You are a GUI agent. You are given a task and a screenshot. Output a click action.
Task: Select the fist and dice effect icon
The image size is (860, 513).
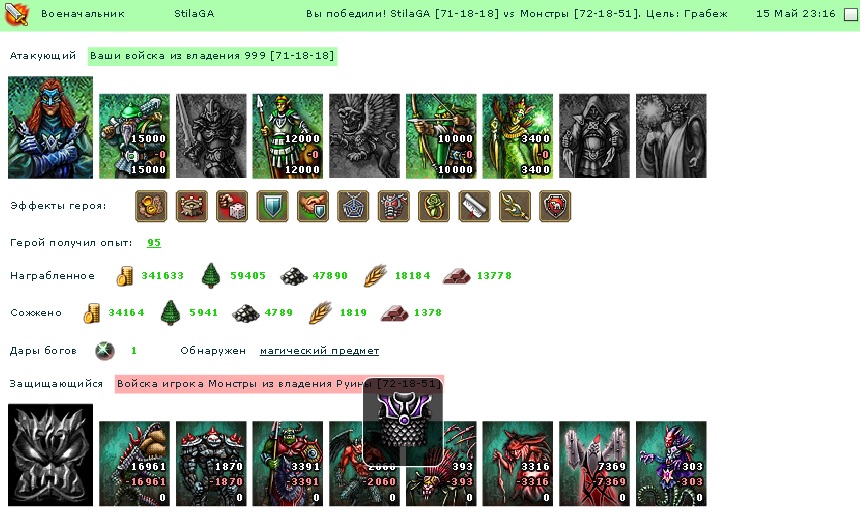(232, 206)
